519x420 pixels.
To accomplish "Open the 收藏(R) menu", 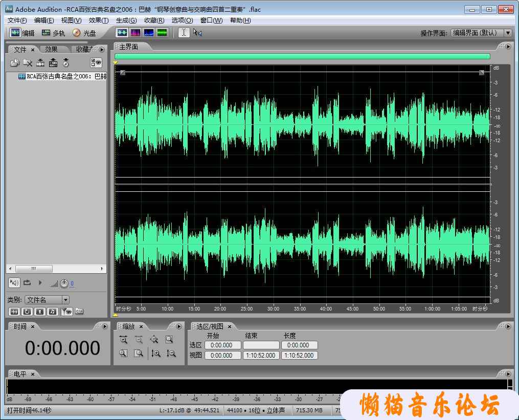I will pos(154,20).
